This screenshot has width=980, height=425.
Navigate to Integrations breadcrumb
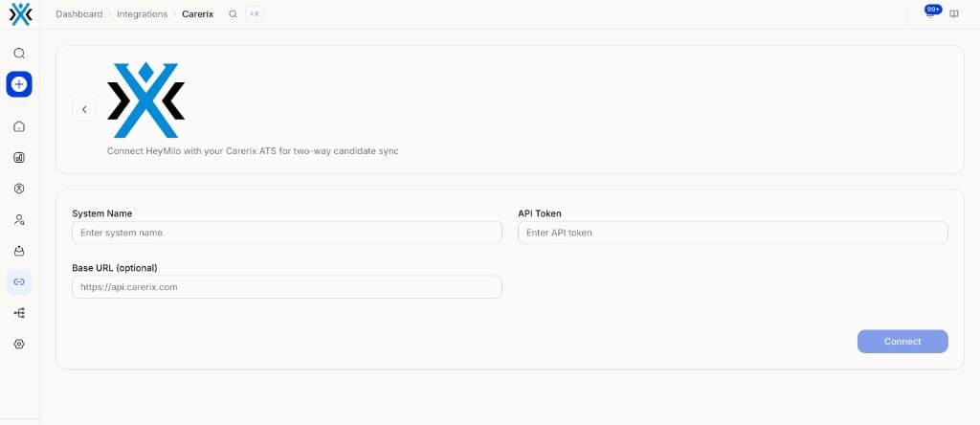[x=142, y=13]
